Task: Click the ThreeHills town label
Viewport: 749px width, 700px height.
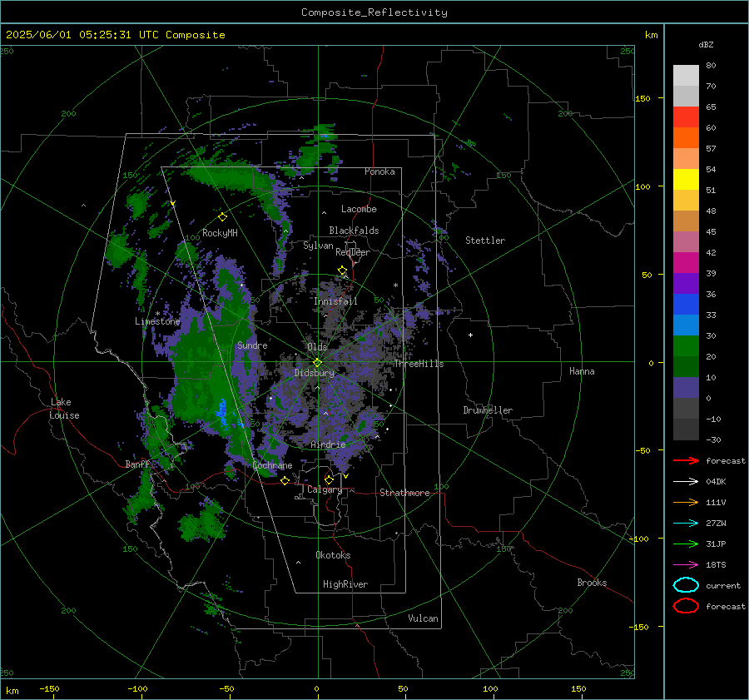Action: pyautogui.click(x=419, y=364)
